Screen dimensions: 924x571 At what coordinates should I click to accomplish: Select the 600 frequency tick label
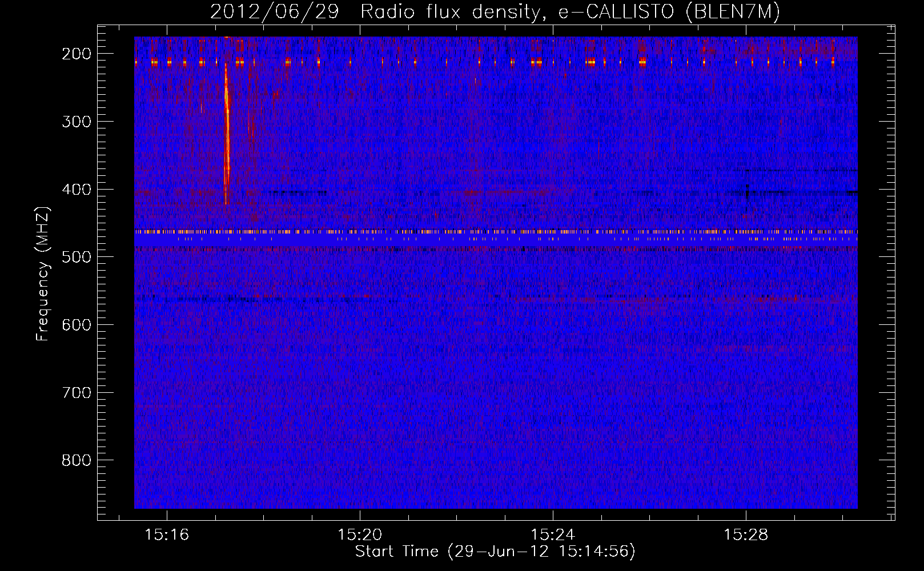(77, 325)
